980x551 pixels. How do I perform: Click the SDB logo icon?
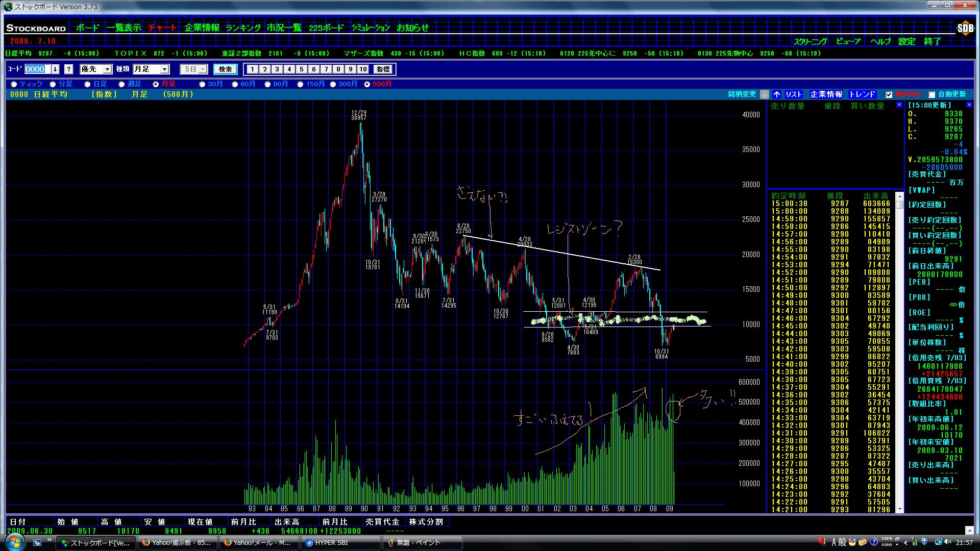(x=965, y=29)
